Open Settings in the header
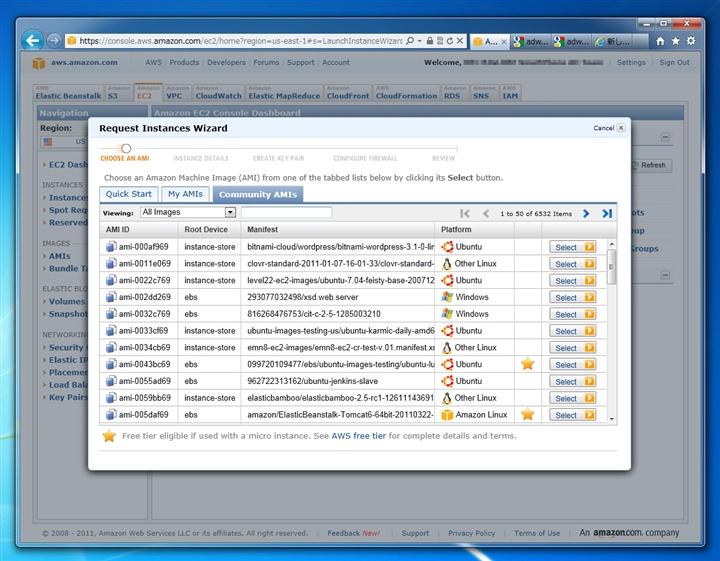 (630, 62)
